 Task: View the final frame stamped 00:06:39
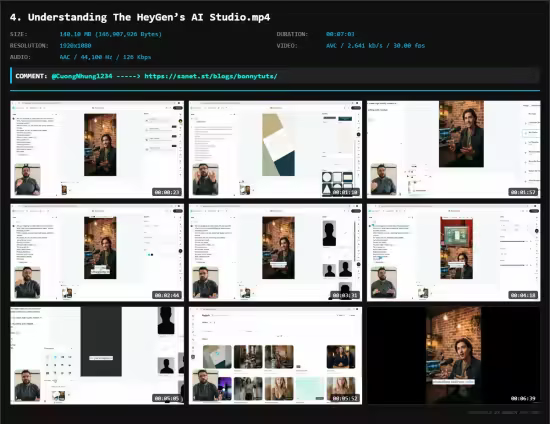[x=454, y=356]
